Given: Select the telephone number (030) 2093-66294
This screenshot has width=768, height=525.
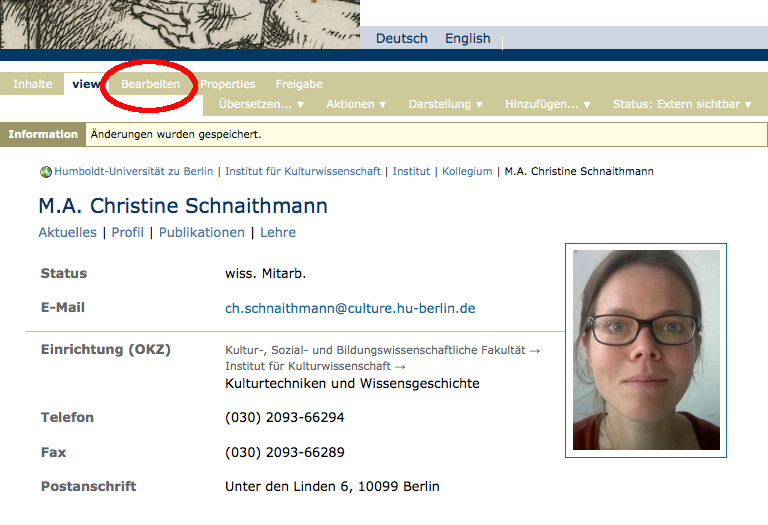Looking at the screenshot, I should 285,417.
